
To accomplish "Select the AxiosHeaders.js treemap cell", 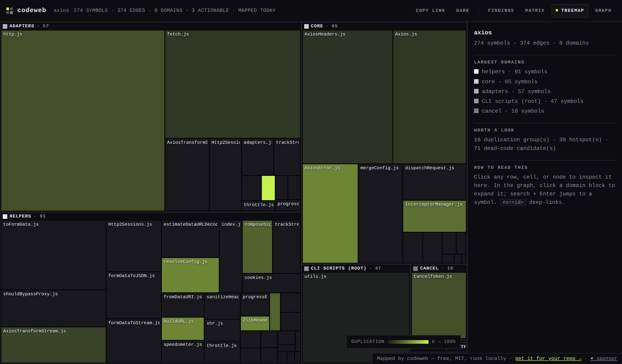I will click(x=347, y=97).
